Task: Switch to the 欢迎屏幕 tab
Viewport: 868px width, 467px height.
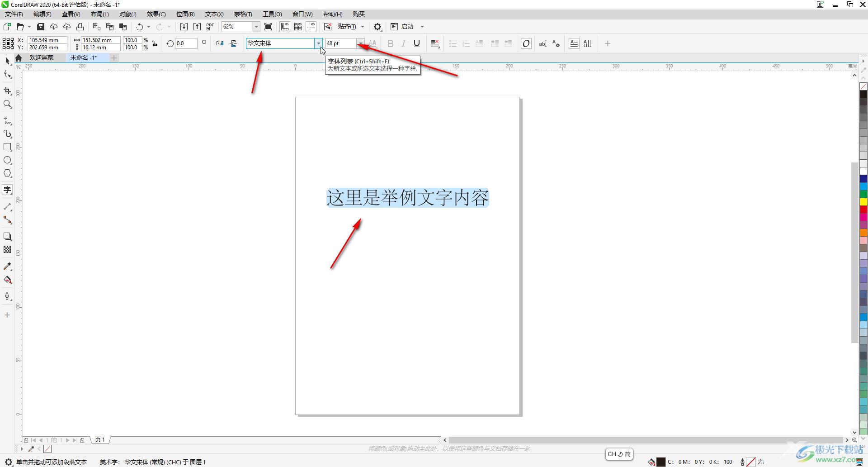Action: pyautogui.click(x=42, y=57)
